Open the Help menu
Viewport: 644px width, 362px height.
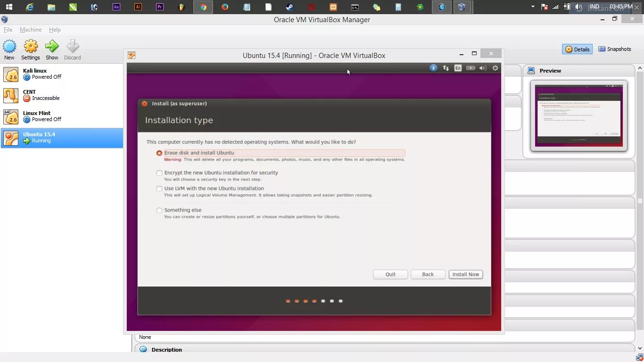(x=55, y=30)
